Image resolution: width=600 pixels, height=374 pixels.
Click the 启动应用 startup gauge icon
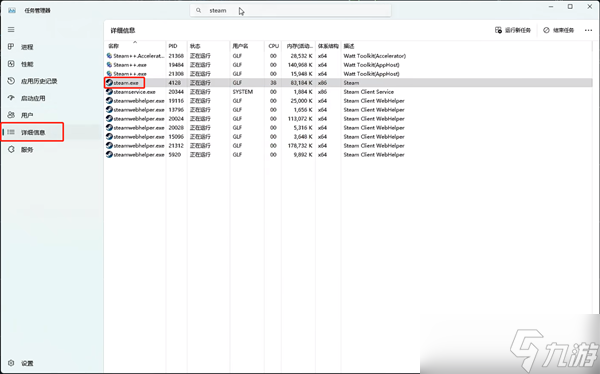[x=11, y=98]
